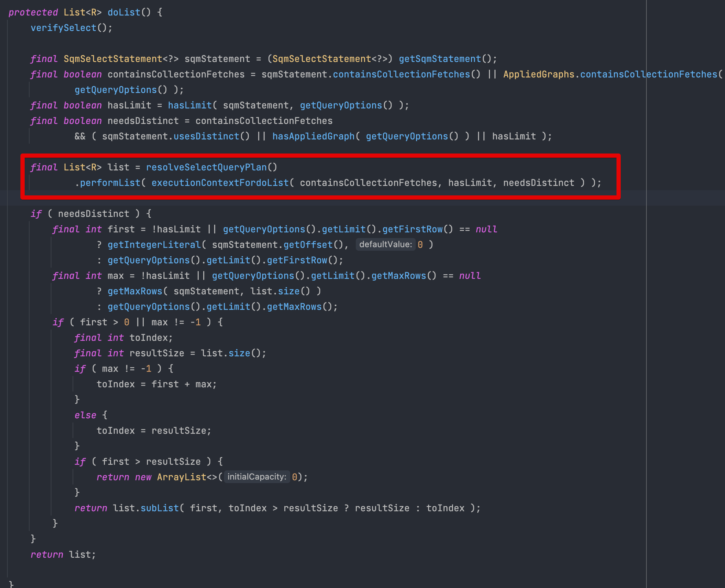Click the getSqmStatement() call
The height and width of the screenshot is (588, 725).
pos(445,59)
